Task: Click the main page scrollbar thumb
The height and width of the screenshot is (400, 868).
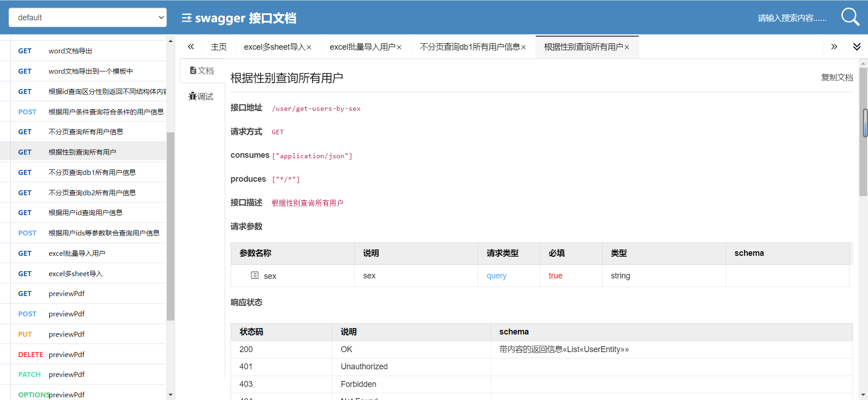Action: click(x=863, y=132)
